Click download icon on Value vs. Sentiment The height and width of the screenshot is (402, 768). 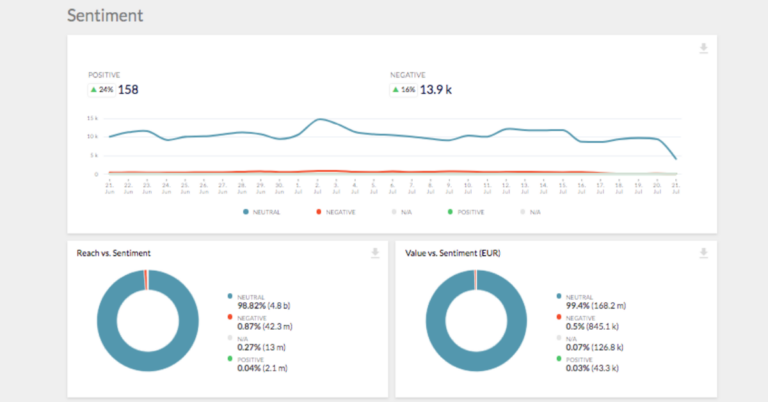tap(704, 253)
